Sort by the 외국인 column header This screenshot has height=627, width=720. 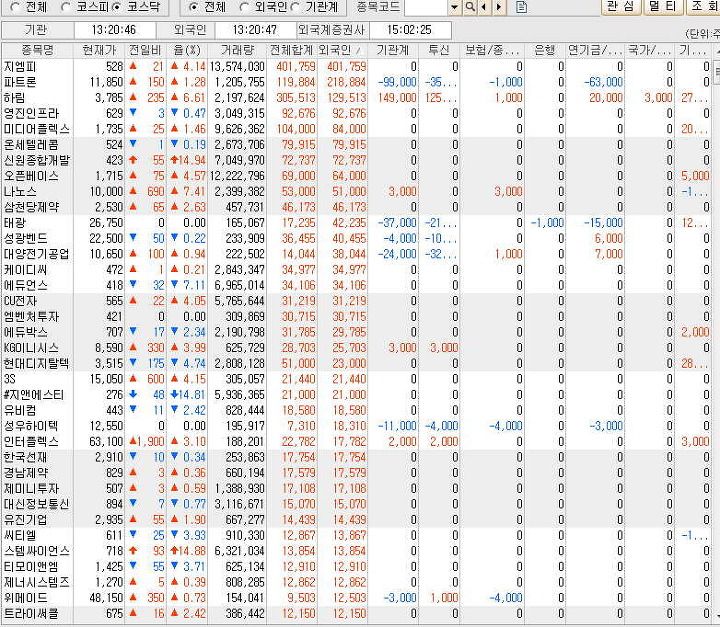[340, 50]
